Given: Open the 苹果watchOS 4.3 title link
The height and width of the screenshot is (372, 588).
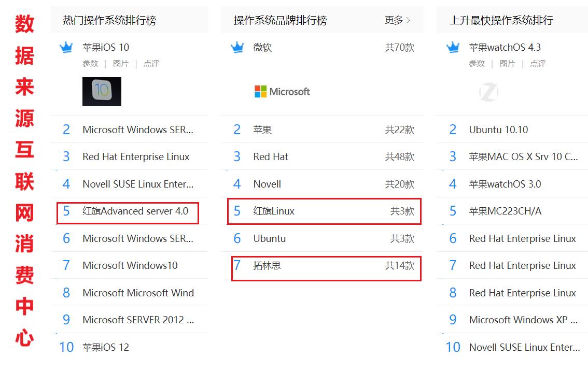Looking at the screenshot, I should point(505,48).
